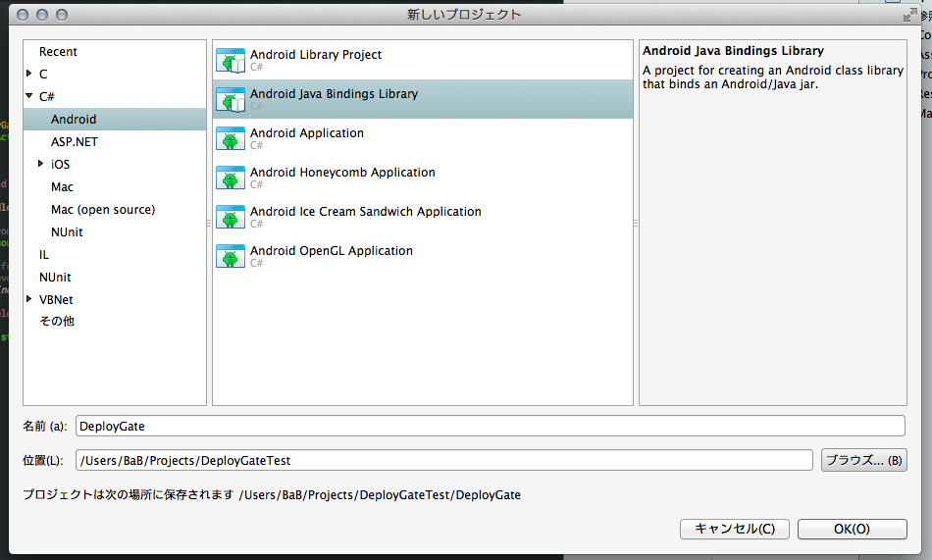Choose Android Application template text

(307, 133)
